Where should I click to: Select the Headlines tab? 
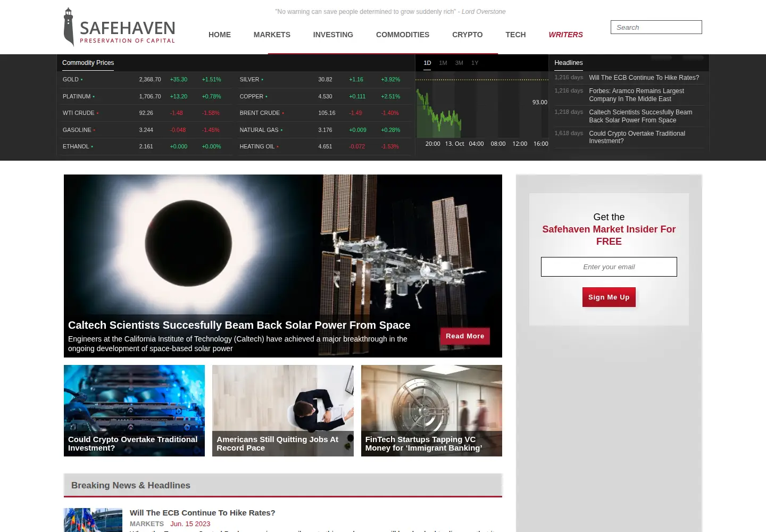coord(569,63)
